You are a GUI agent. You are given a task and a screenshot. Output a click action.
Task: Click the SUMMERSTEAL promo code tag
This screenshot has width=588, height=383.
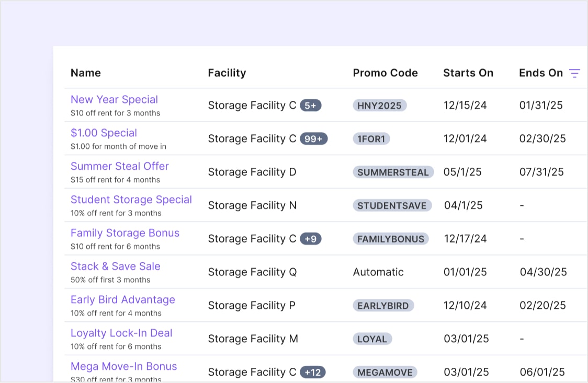pos(393,172)
